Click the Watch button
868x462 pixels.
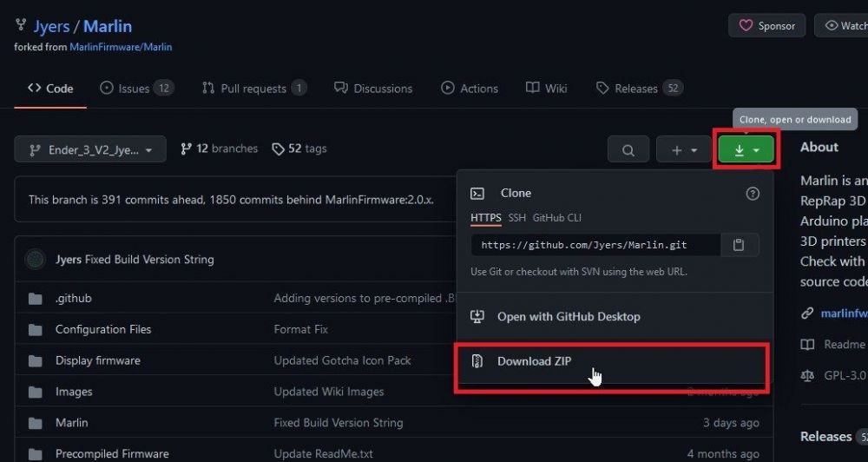(x=841, y=25)
